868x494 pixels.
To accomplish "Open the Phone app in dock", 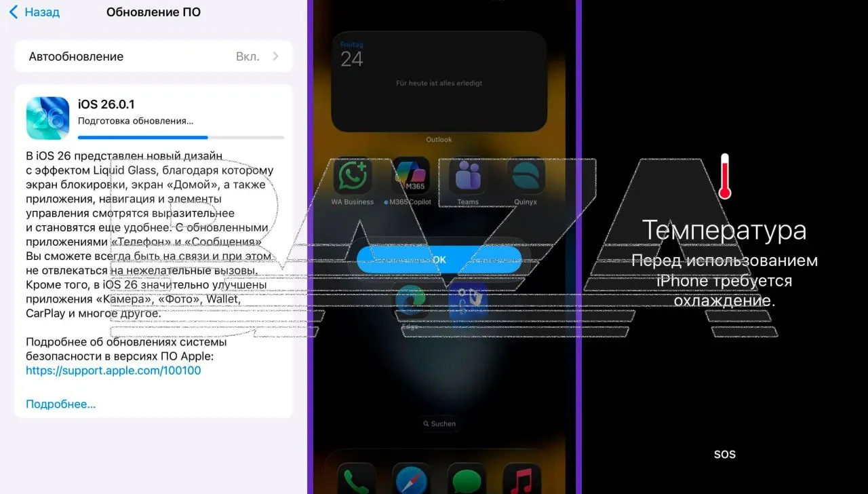I will pos(357,480).
